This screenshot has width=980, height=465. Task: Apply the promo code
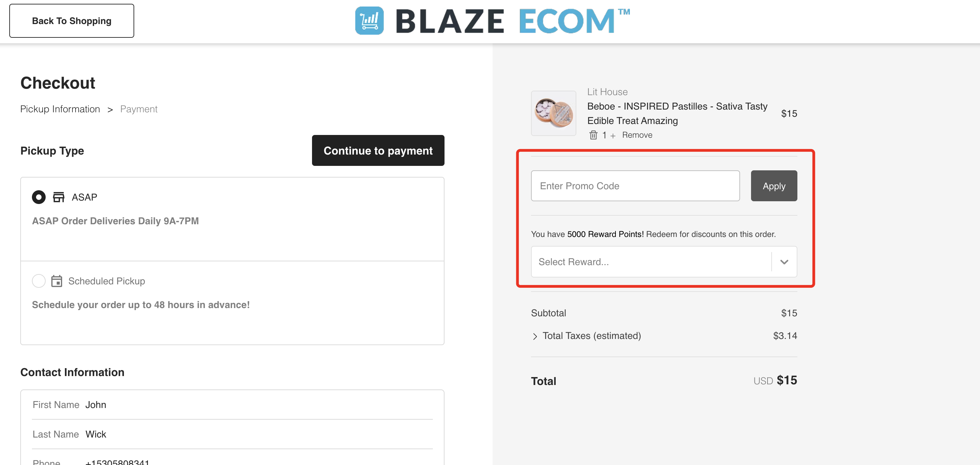[774, 186]
